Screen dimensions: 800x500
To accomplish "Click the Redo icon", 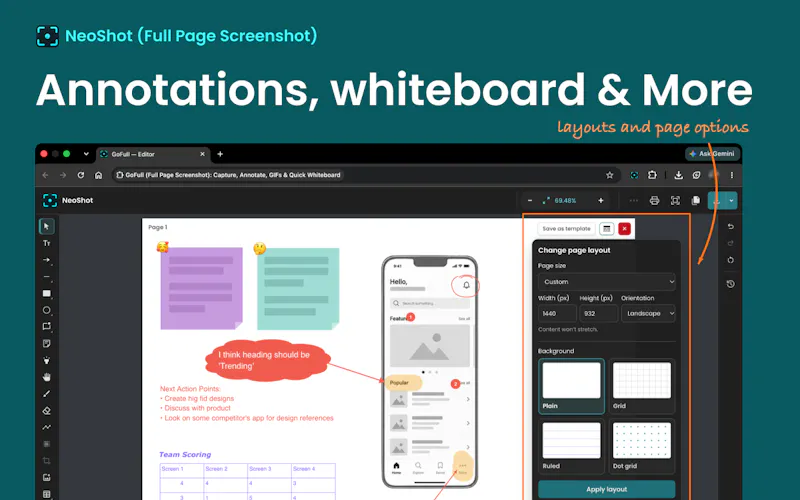I will pyautogui.click(x=731, y=243).
